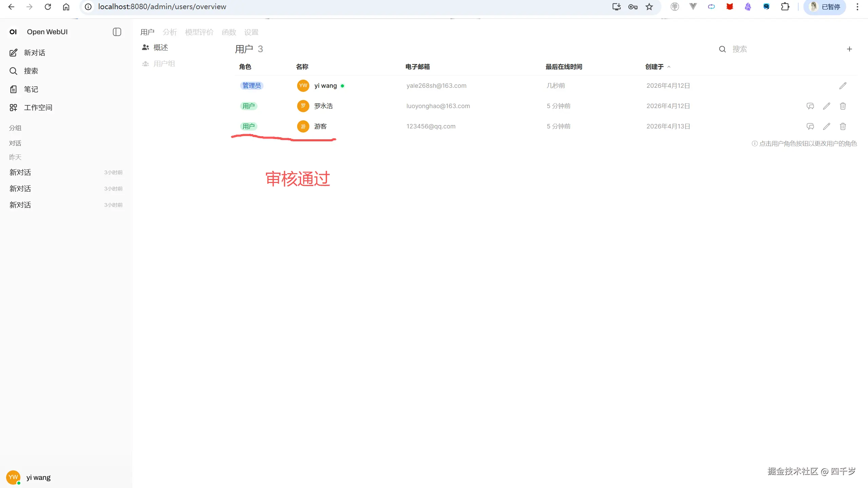Open chats of user 游客
Screen dimensions: 868x488
[810, 126]
